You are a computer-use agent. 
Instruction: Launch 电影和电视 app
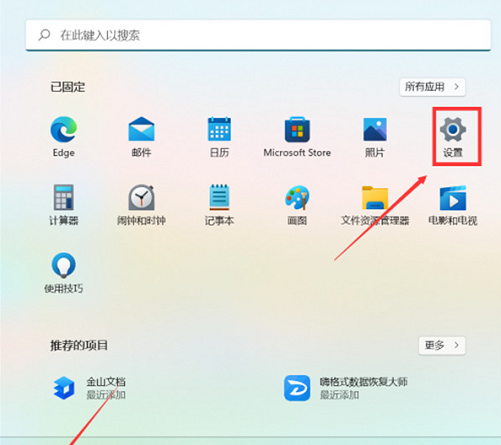453,205
